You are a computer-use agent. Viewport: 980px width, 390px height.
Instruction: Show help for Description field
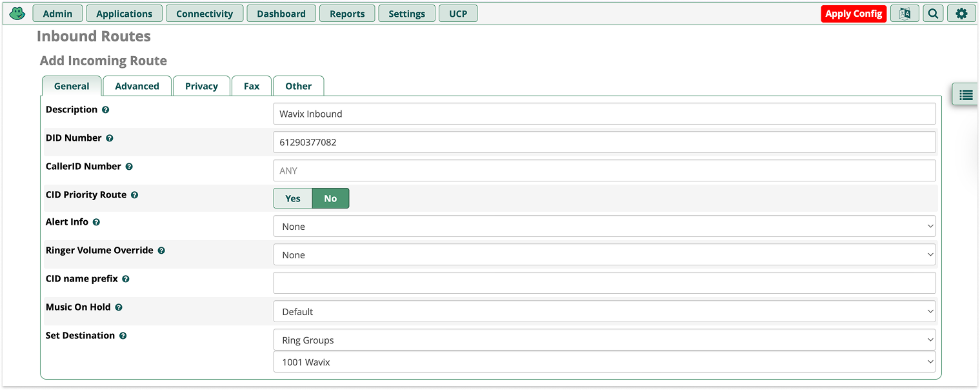(106, 110)
